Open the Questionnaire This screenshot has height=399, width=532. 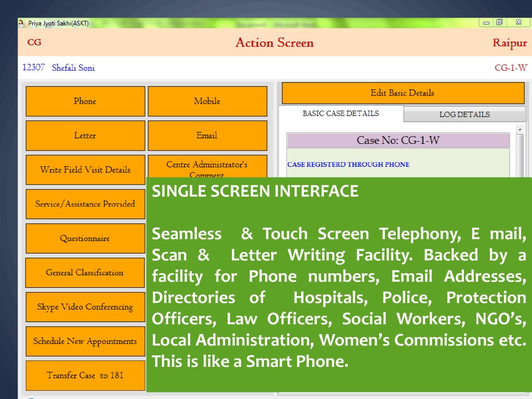coord(85,238)
